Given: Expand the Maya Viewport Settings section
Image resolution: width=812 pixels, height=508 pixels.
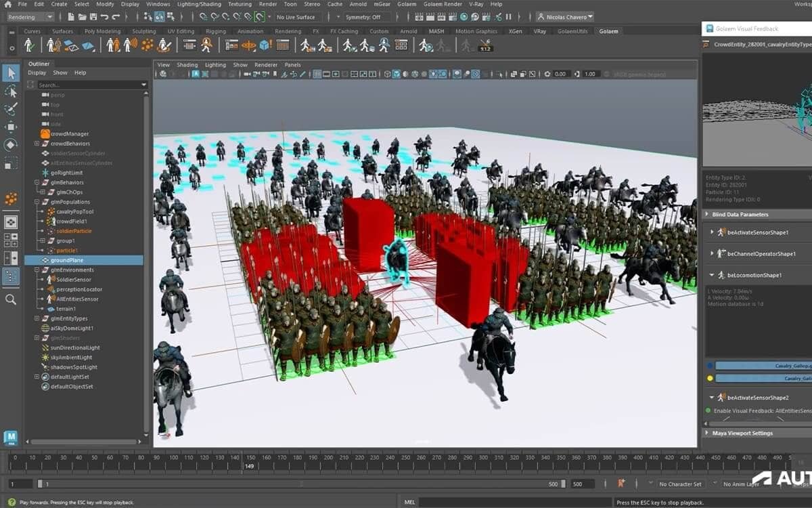Looking at the screenshot, I should [x=707, y=433].
